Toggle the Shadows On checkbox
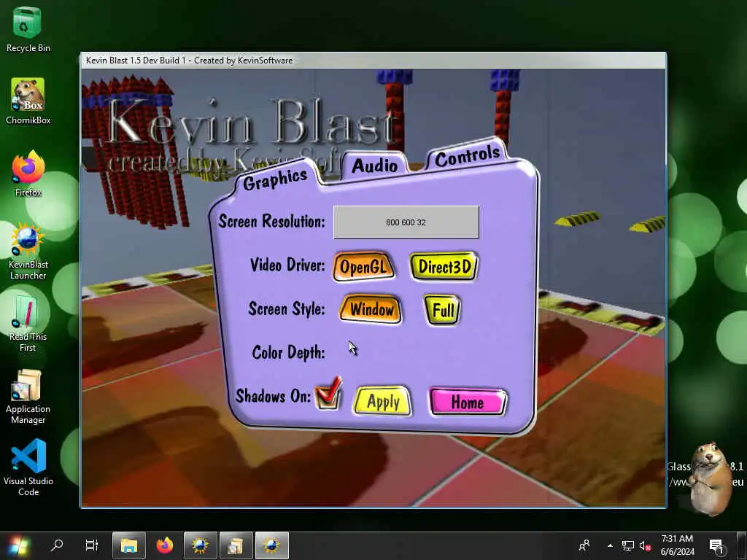Viewport: 747px width, 560px height. 328,394
